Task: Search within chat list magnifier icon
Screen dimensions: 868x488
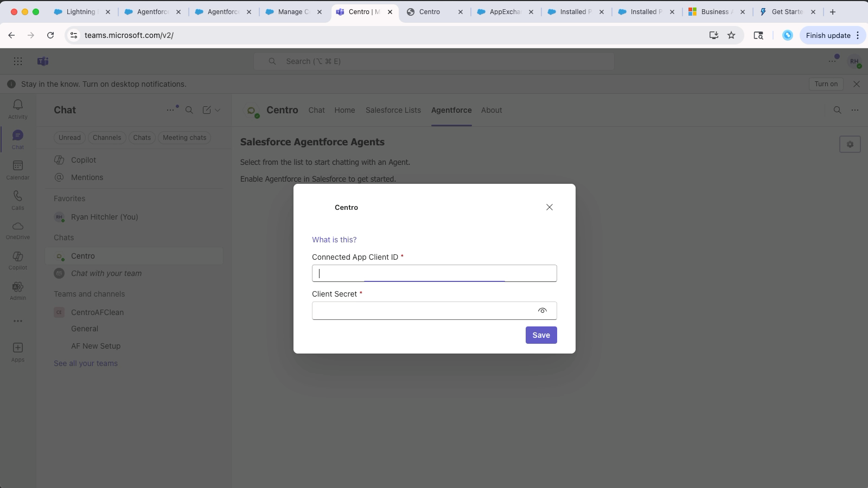Action: point(189,110)
